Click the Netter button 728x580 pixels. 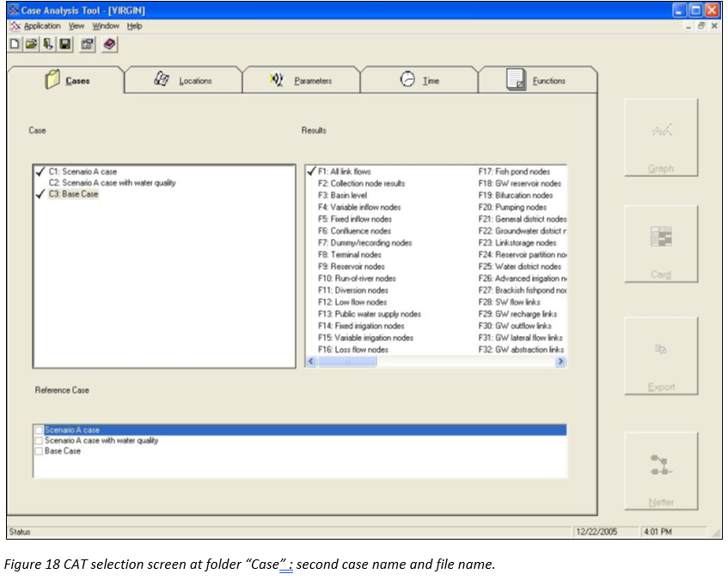pyautogui.click(x=661, y=471)
